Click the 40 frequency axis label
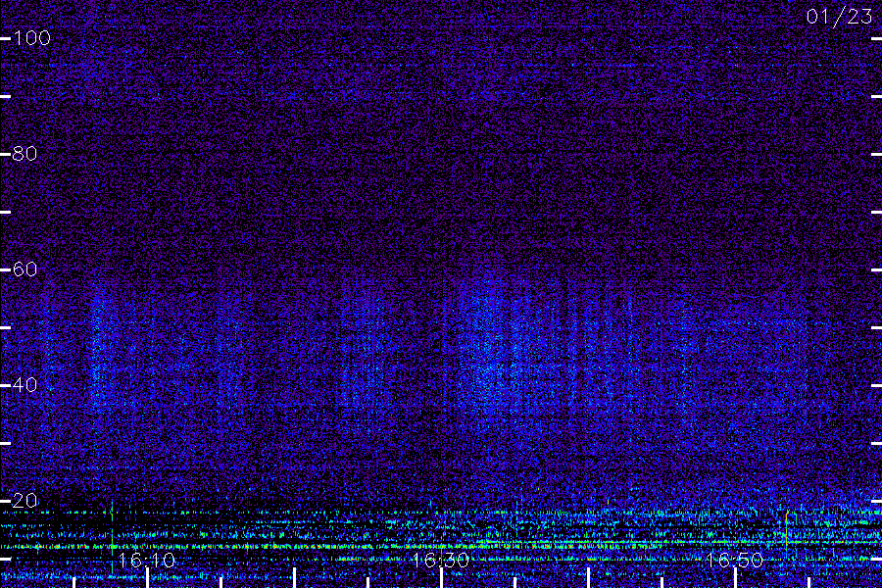The image size is (882, 588). coord(24,385)
